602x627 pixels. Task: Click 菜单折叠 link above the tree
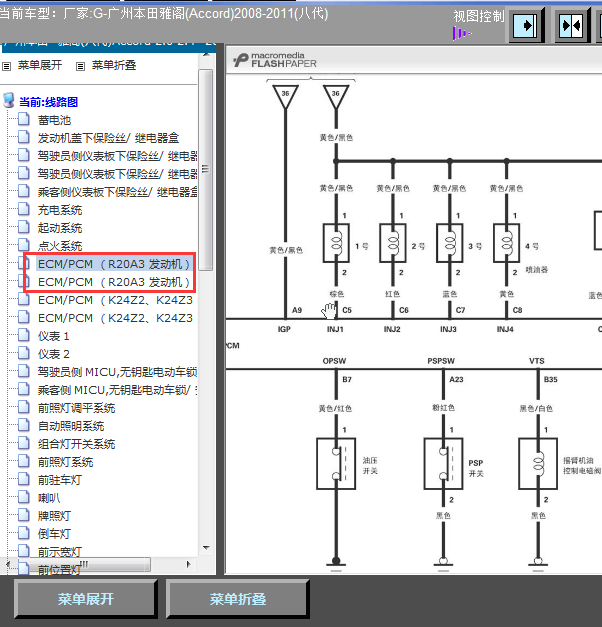(114, 65)
